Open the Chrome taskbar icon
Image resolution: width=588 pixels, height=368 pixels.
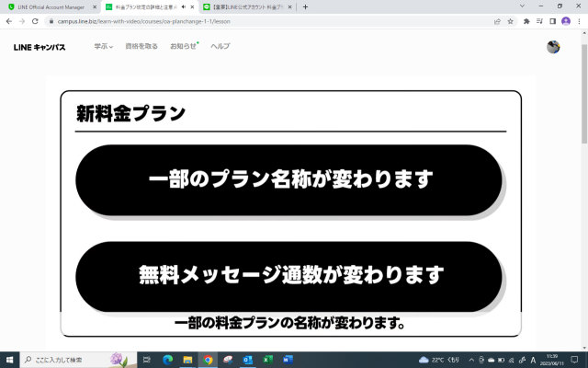click(208, 360)
